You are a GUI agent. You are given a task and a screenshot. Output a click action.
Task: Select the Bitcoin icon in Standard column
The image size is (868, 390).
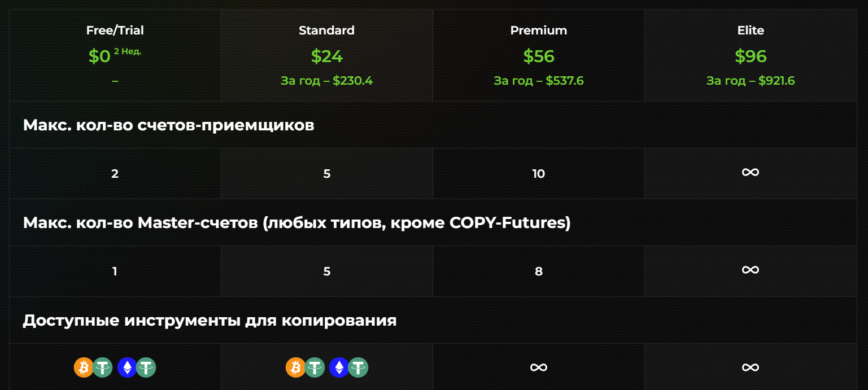coord(295,367)
